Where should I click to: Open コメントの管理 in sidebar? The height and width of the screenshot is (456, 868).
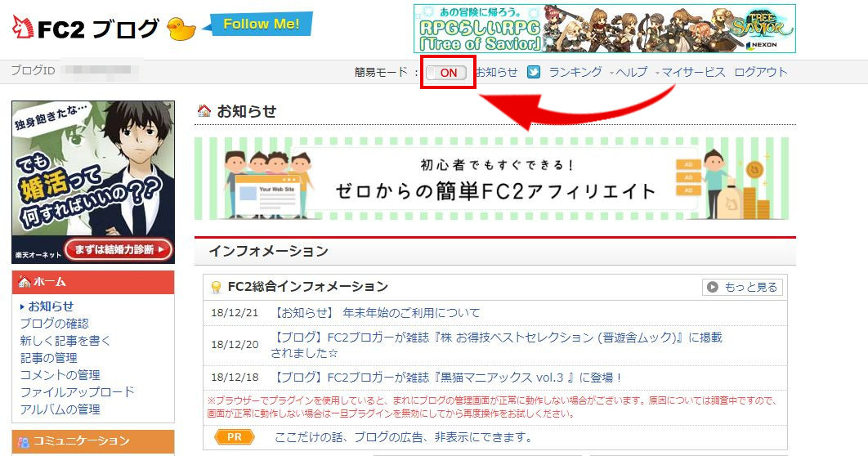click(x=60, y=374)
